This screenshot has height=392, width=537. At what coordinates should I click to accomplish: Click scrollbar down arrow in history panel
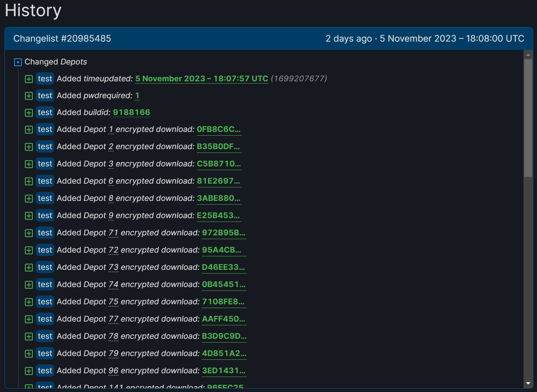(528, 383)
